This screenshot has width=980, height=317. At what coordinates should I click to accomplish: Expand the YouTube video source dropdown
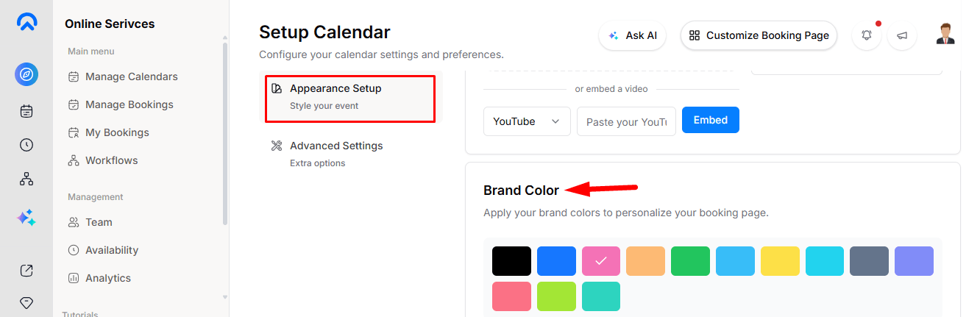click(x=527, y=121)
